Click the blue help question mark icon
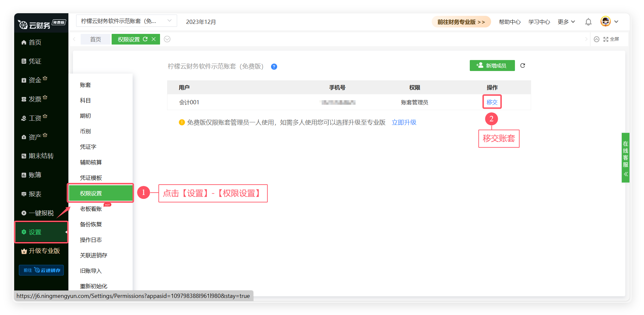The image size is (644, 315). coord(274,67)
